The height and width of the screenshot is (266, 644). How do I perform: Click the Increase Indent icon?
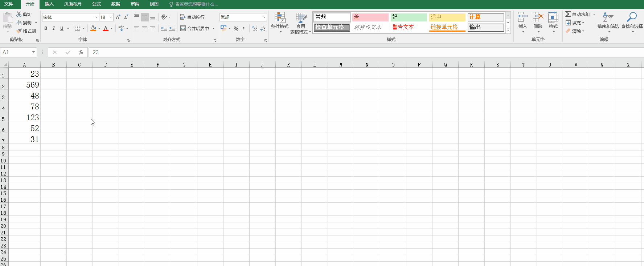pyautogui.click(x=172, y=28)
